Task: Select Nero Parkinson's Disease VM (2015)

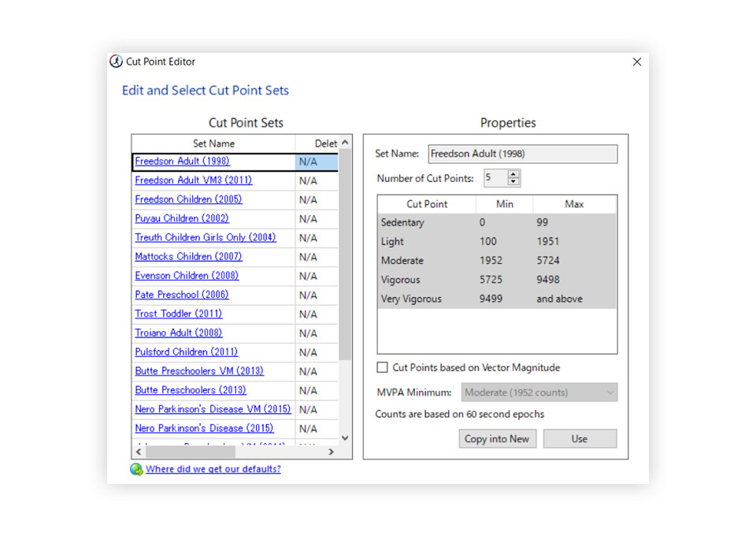Action: pyautogui.click(x=213, y=409)
